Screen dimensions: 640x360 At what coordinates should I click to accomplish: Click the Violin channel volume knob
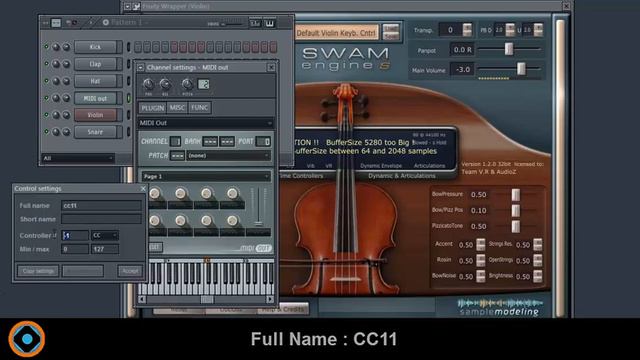[66, 115]
